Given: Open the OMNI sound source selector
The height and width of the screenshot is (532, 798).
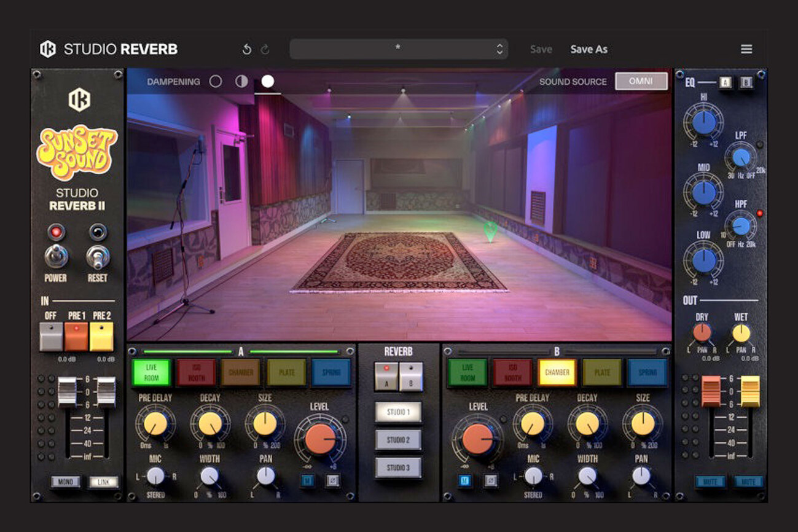Looking at the screenshot, I should pos(641,81).
